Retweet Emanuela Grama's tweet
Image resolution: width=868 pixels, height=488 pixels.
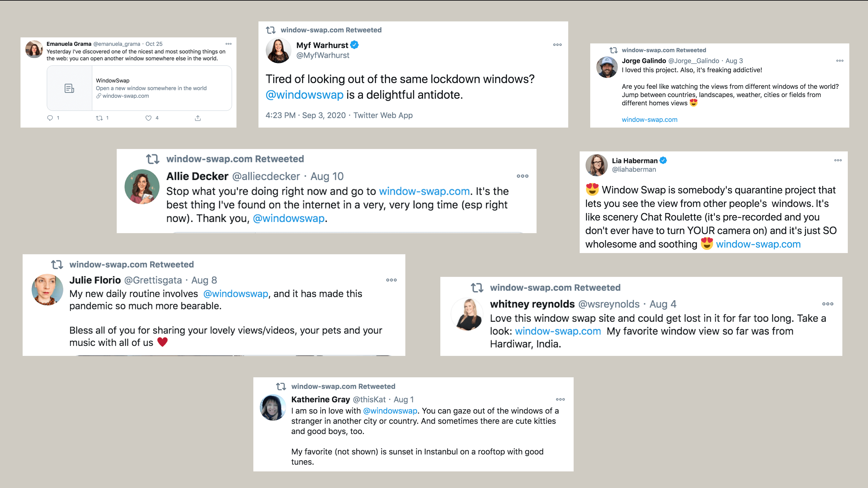[x=100, y=118]
